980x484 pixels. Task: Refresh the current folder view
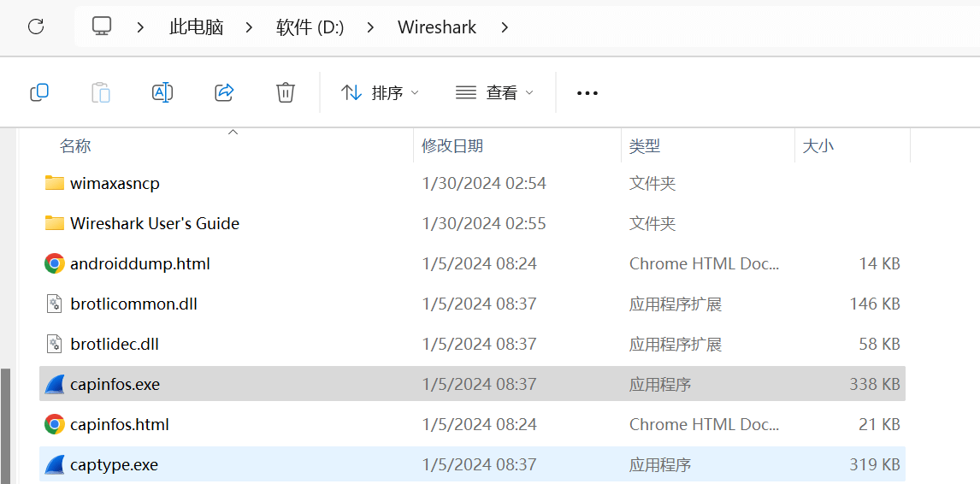pyautogui.click(x=36, y=27)
